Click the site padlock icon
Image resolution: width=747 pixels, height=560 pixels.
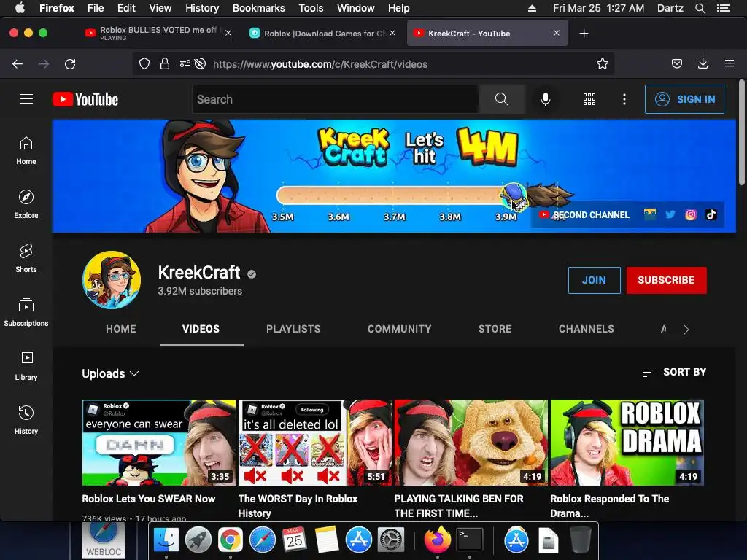click(165, 64)
